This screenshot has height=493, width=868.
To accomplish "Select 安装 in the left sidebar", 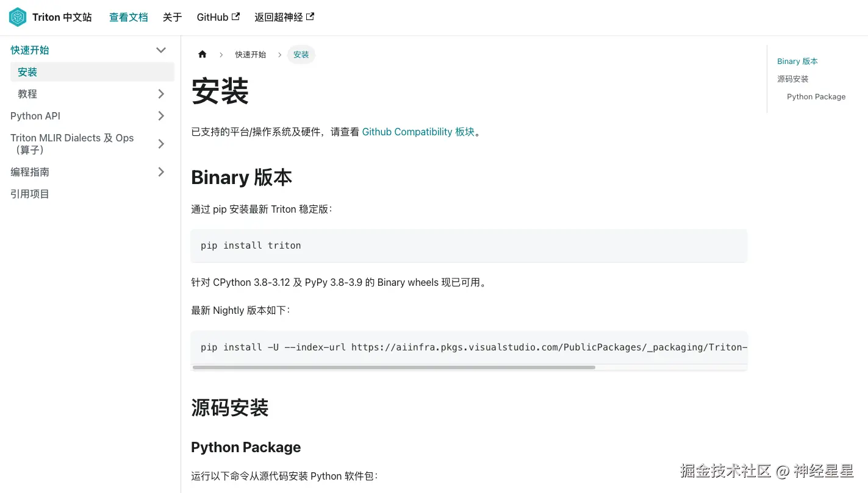I will pyautogui.click(x=27, y=71).
